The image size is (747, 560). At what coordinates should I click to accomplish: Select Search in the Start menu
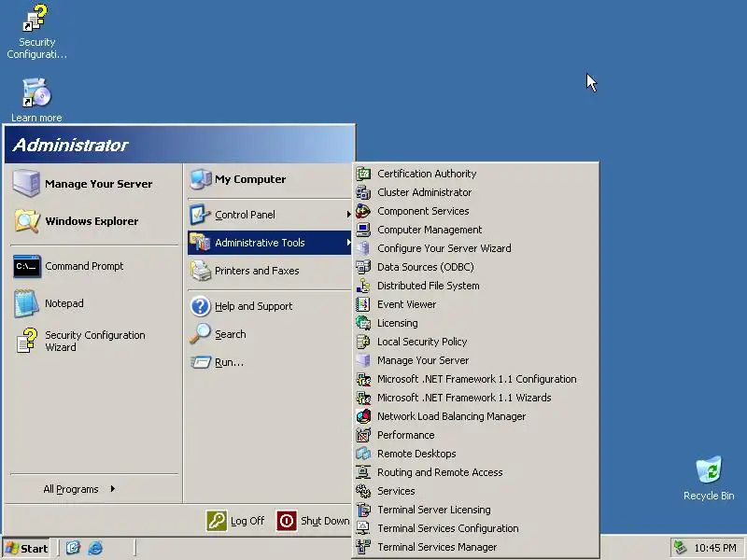269,334
